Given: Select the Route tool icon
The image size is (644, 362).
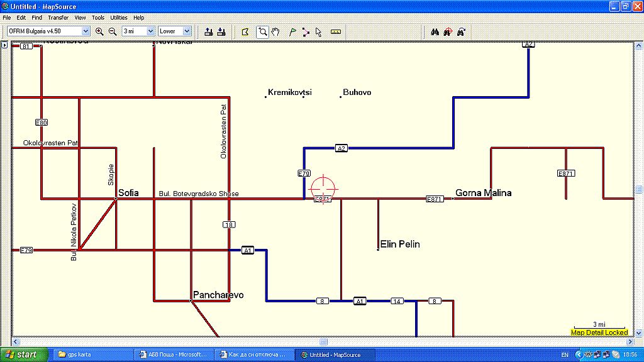Looking at the screenshot, I should coord(306,31).
